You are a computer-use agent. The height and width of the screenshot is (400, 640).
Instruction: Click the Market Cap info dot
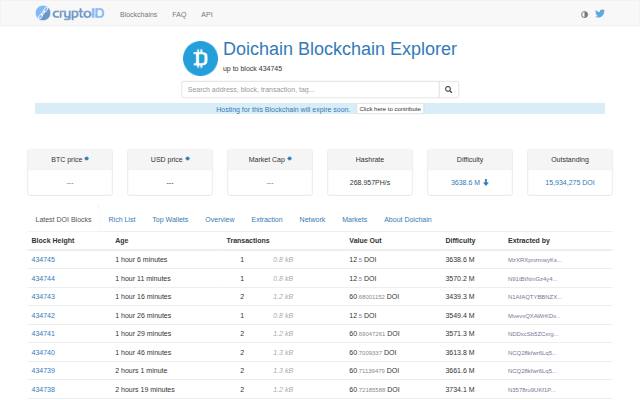pos(289,158)
